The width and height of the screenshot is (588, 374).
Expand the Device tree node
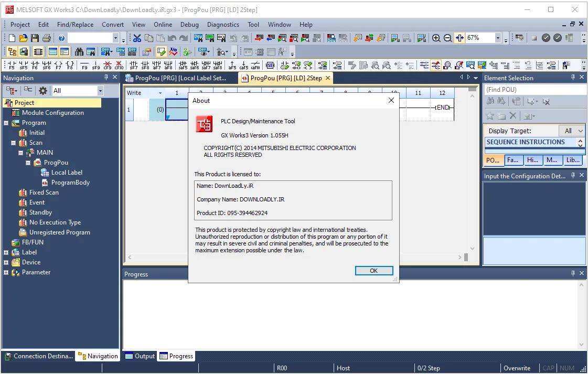tap(6, 262)
